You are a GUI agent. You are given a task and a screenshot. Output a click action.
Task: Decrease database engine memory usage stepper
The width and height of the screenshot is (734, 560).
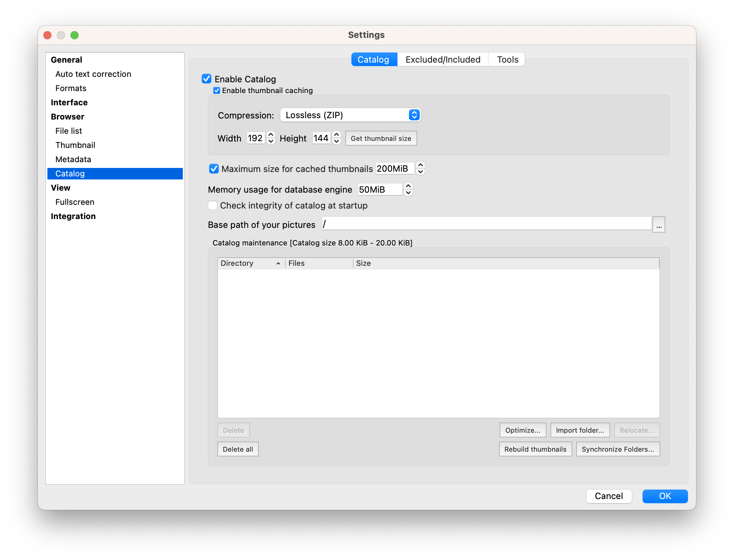[x=408, y=193]
